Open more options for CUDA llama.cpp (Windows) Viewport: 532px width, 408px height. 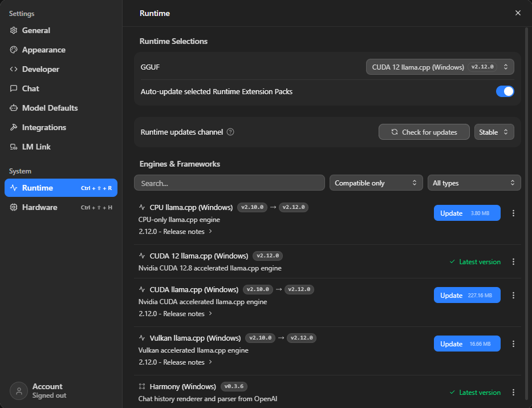click(513, 296)
